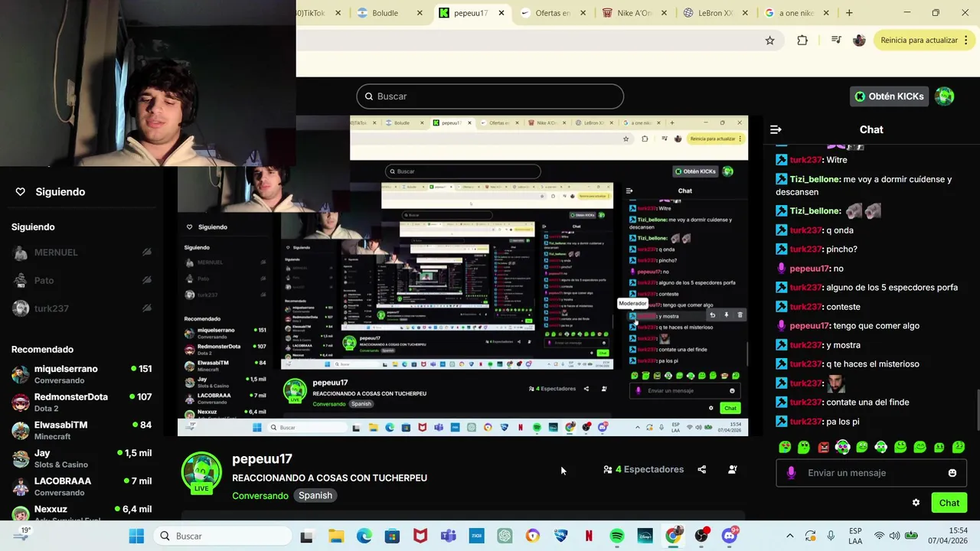Viewport: 980px width, 551px height.
Task: Open ElwasabiTM Minecraft channel
Action: tap(81, 430)
